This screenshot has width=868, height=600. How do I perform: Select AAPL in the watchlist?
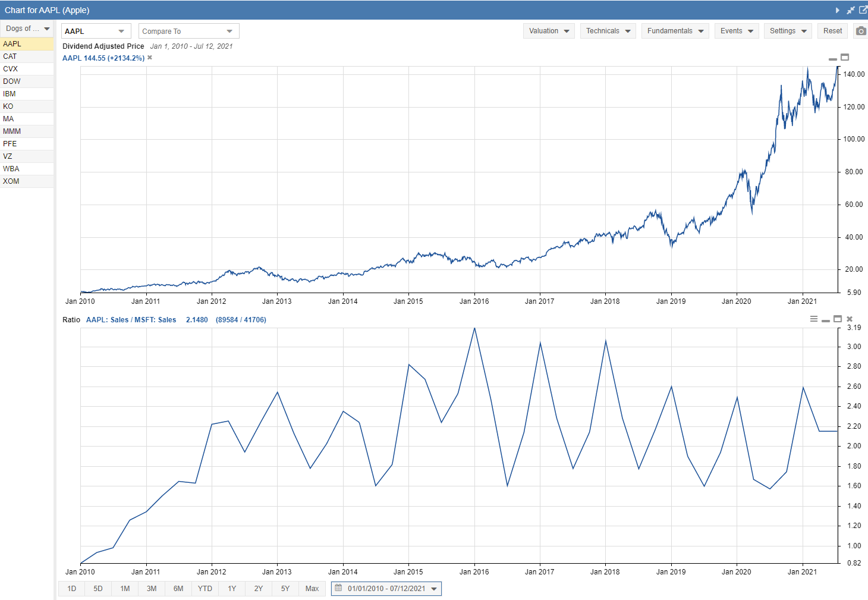27,44
